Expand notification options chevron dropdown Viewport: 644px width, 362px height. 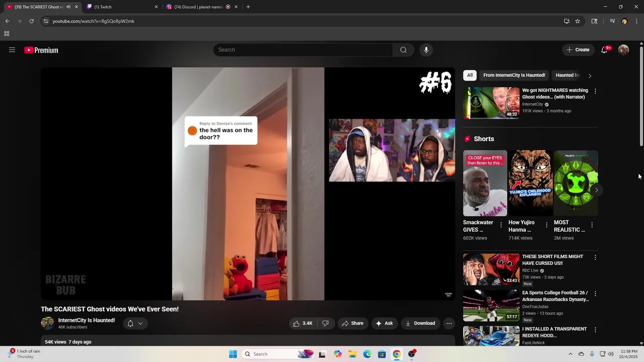pos(140,323)
